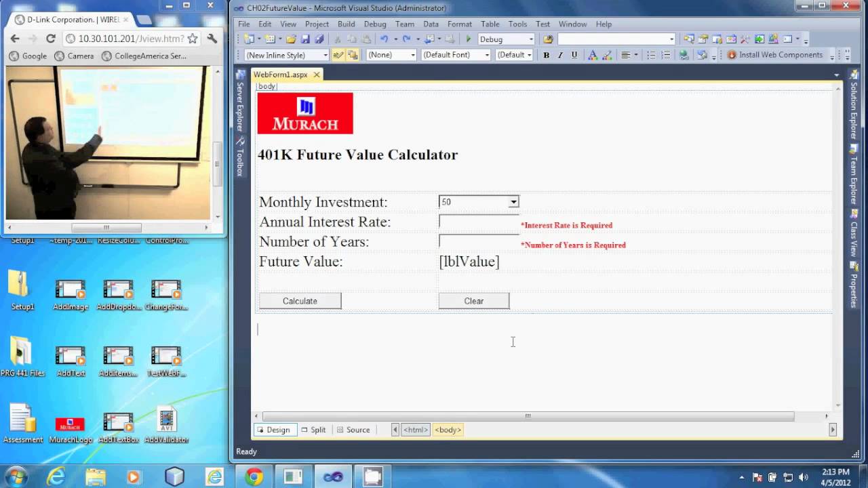Open the Tools menu
Viewport: 868px width, 488px height.
coord(517,24)
